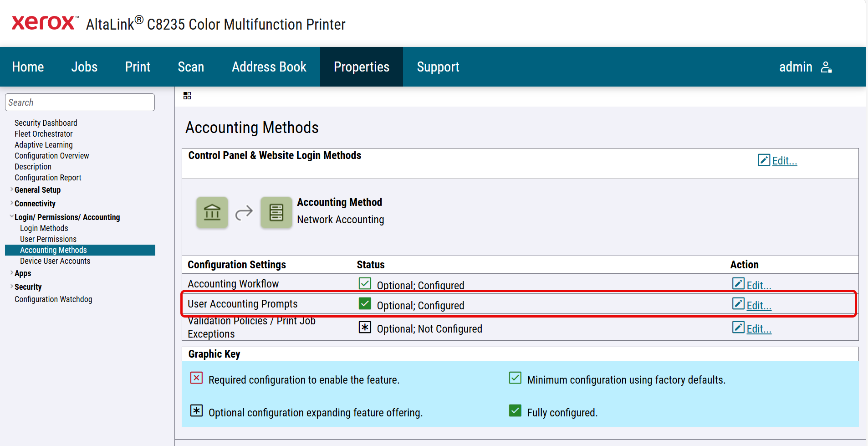
Task: Click the pencil icon in User Accounting Prompts row
Action: pos(738,304)
